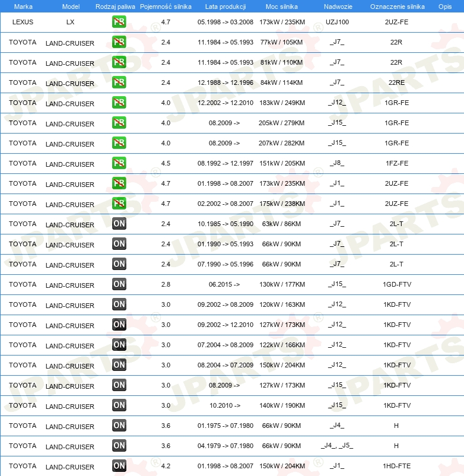Click the PB fuel icon for the 81kW / 110KM row
Screen dimensions: 464x476
[x=119, y=62]
